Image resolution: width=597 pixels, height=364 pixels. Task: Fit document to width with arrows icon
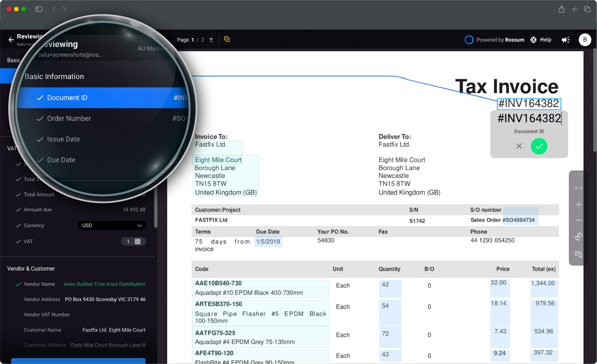[578, 188]
